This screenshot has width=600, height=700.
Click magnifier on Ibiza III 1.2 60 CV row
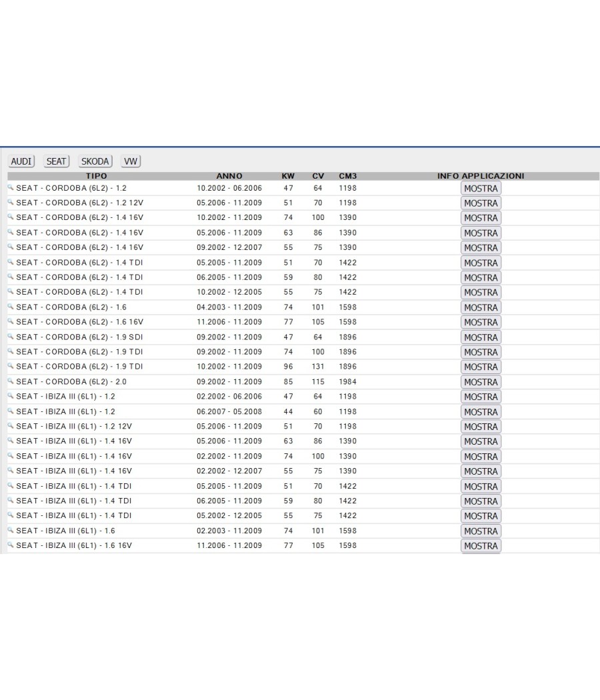pos(11,411)
